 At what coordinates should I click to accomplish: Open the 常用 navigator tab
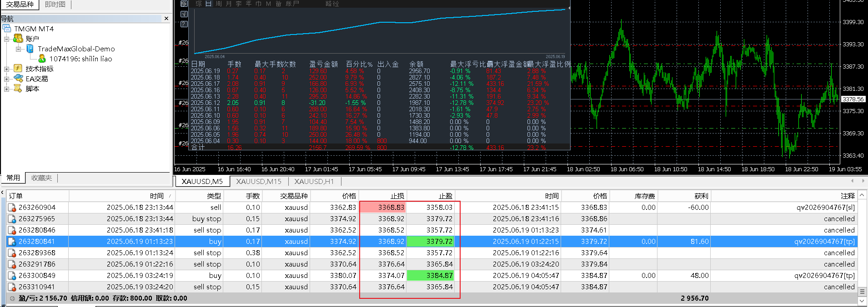point(13,178)
